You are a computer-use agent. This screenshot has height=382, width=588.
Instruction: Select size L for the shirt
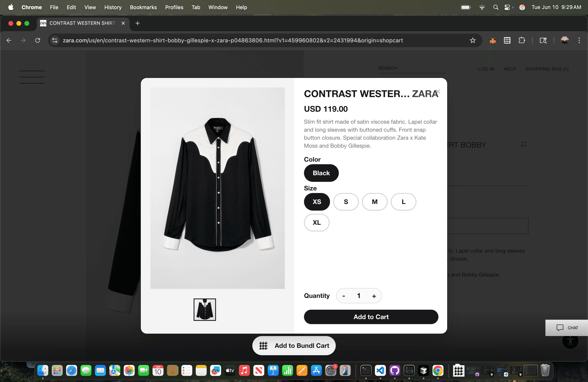[x=403, y=202]
